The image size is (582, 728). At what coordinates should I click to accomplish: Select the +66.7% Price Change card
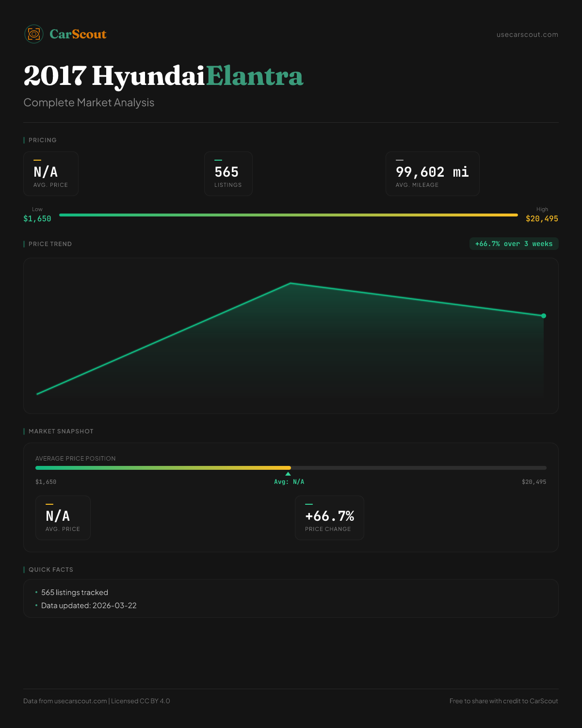pos(329,518)
